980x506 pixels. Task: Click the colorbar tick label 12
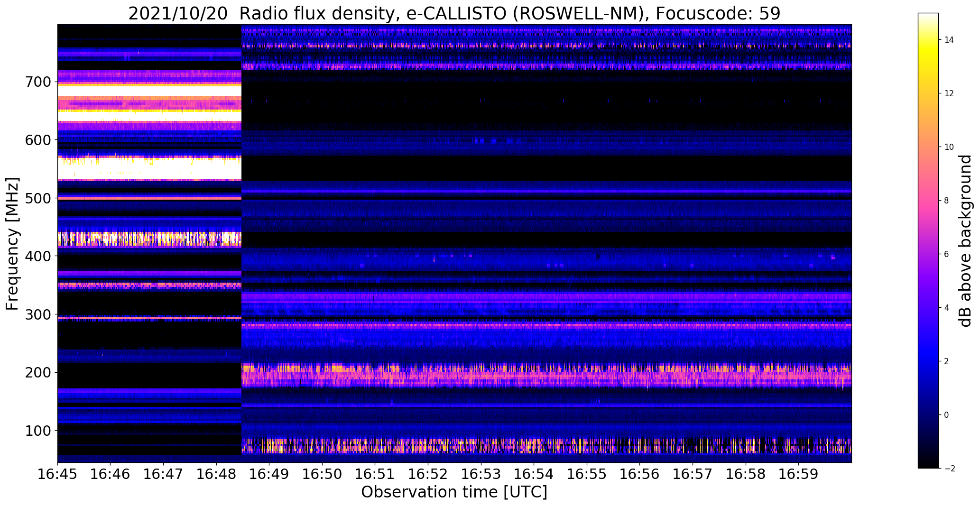point(949,93)
